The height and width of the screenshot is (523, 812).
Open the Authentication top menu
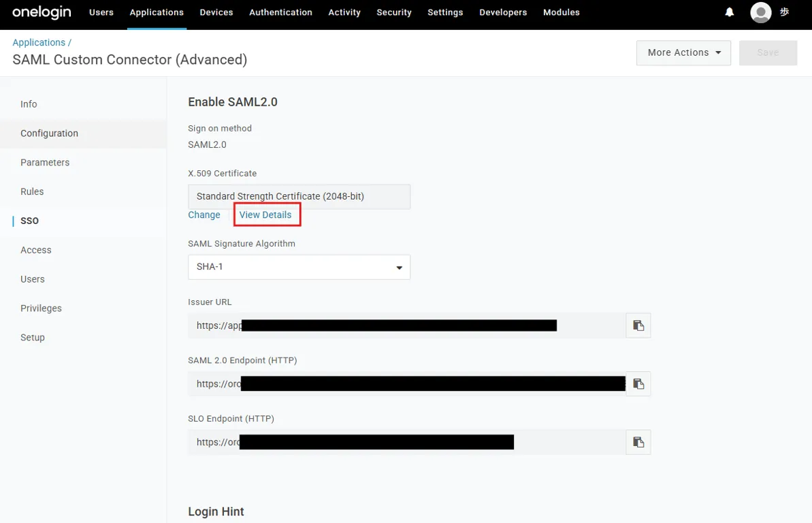pos(280,12)
